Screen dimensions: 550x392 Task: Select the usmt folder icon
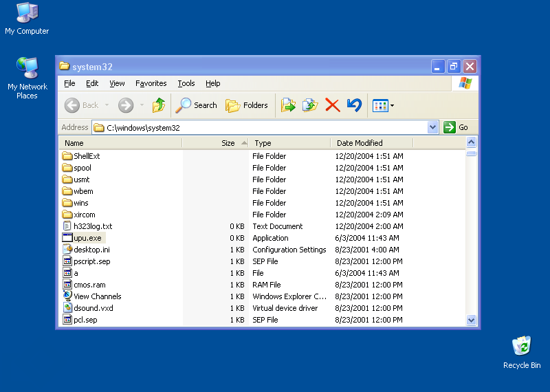pyautogui.click(x=67, y=179)
